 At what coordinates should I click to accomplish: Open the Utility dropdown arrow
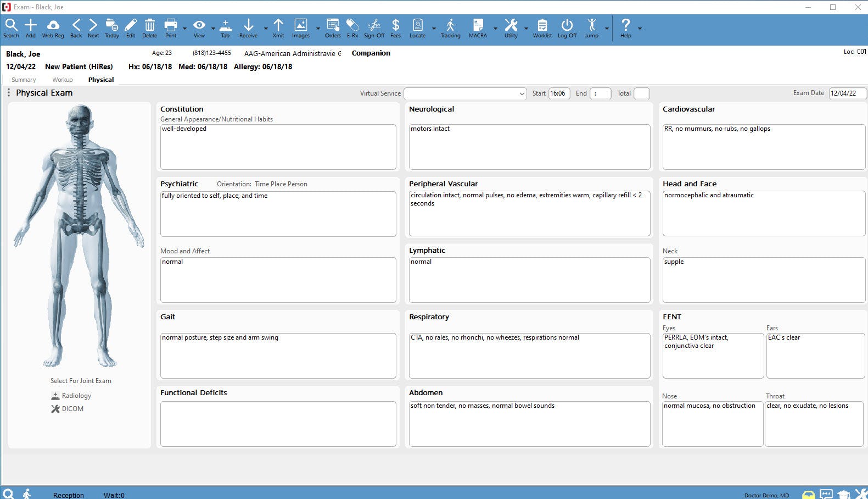pyautogui.click(x=526, y=28)
